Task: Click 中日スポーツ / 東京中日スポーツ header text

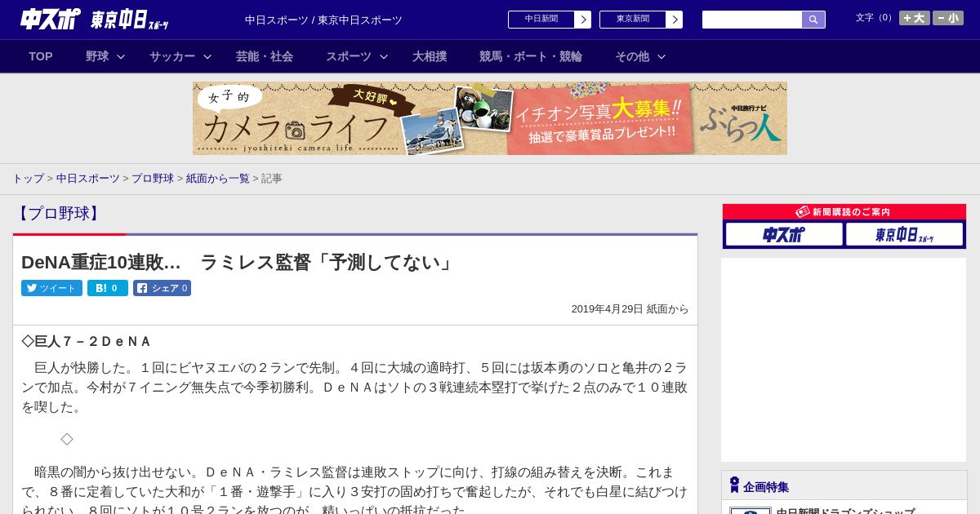Action: click(323, 20)
